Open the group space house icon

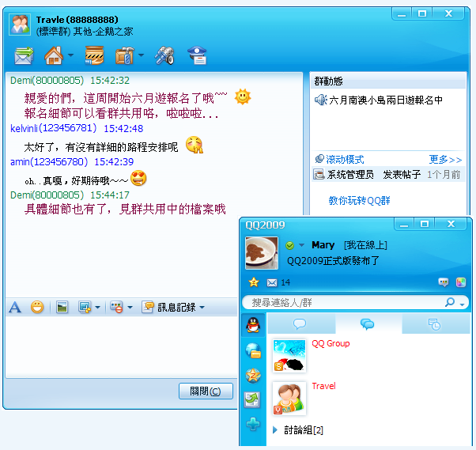(x=54, y=55)
